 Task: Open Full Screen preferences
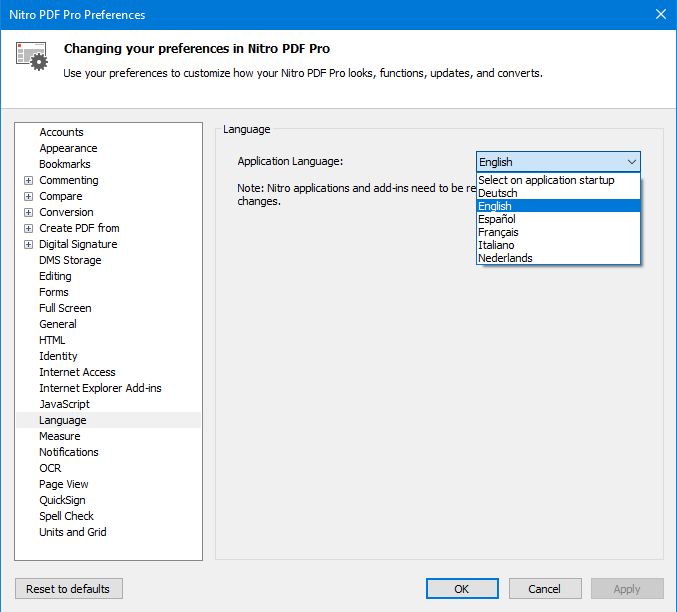(65, 308)
